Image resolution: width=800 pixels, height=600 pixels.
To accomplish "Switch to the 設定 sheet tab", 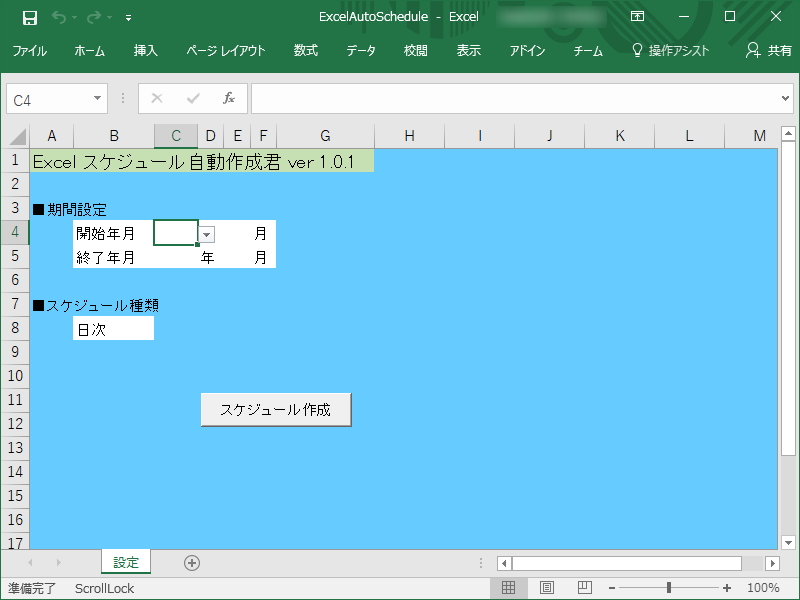I will tap(126, 562).
